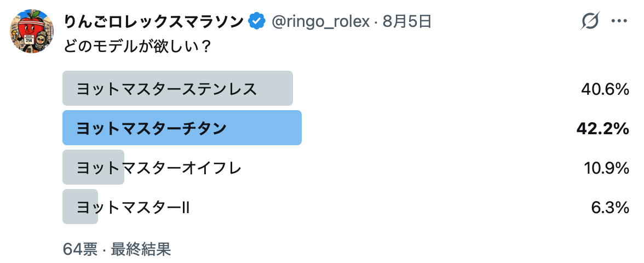The image size is (644, 263).
Task: Click the 64票 vote count text
Action: [x=80, y=249]
